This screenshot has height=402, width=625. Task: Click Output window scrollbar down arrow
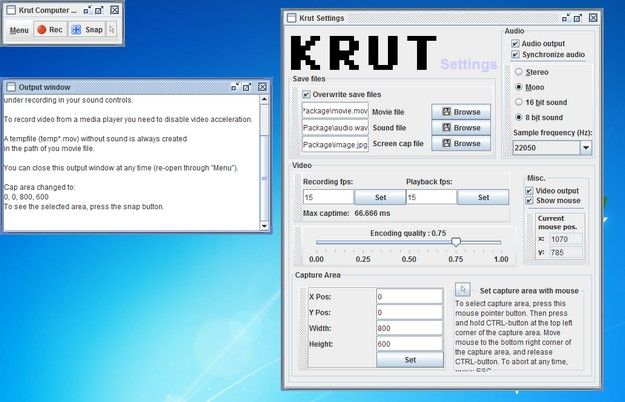coord(264,226)
